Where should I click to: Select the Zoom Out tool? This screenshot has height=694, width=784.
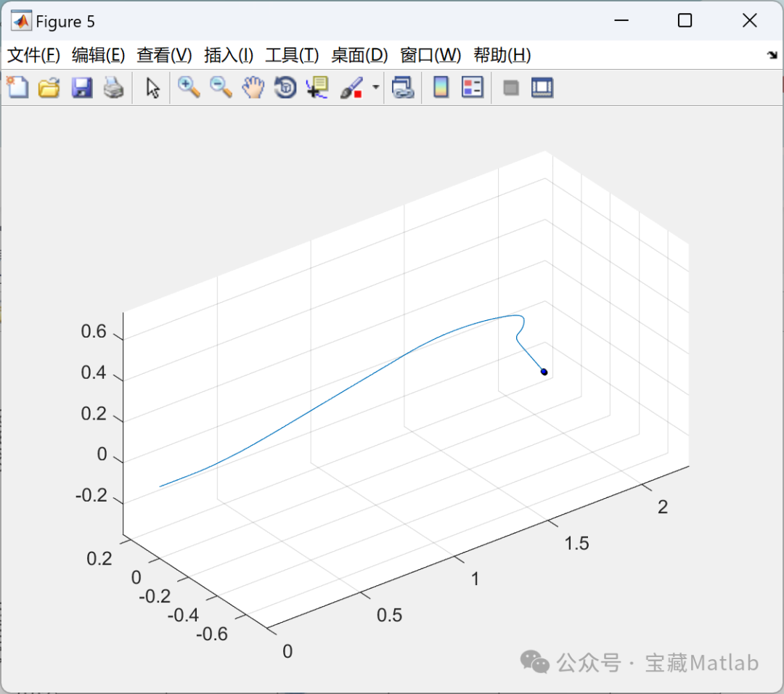[221, 87]
